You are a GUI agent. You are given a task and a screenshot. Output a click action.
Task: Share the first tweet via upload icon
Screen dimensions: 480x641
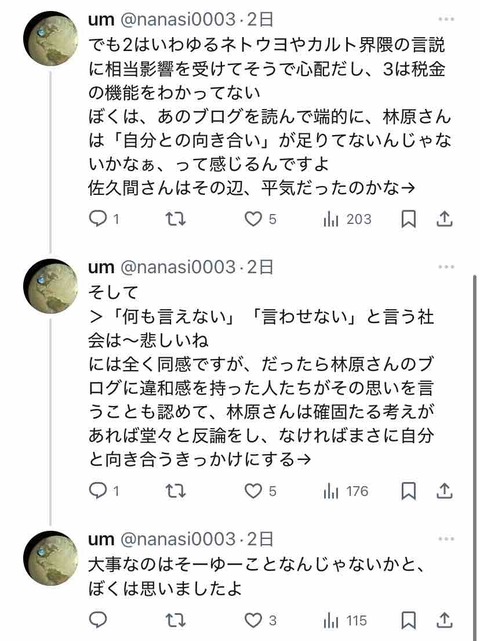(444, 219)
